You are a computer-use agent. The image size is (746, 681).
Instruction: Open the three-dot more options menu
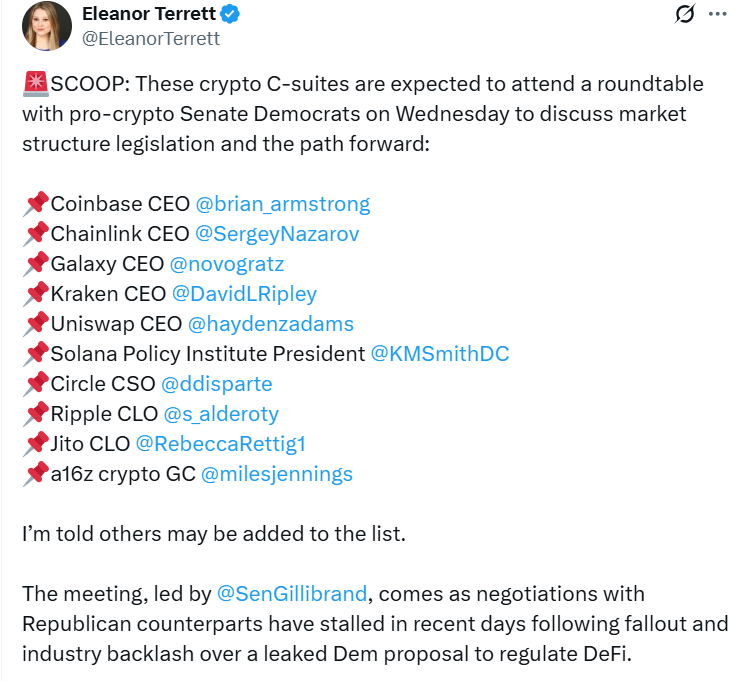718,15
